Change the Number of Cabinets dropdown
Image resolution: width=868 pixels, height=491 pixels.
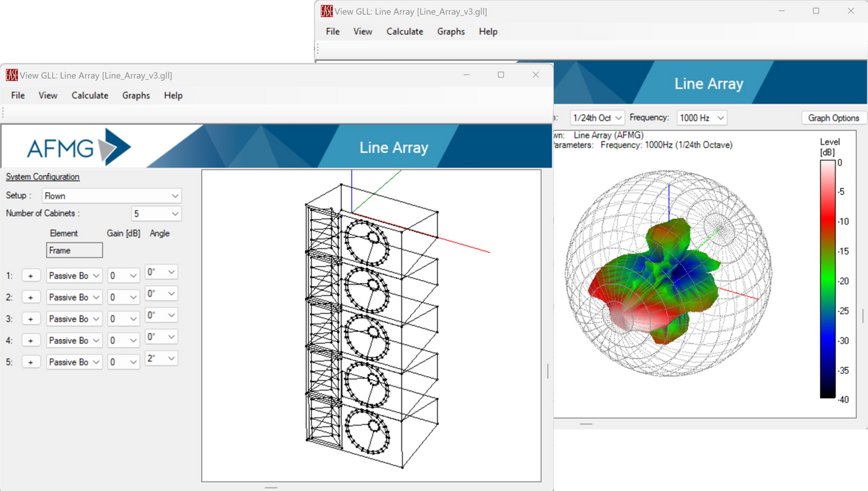(156, 212)
